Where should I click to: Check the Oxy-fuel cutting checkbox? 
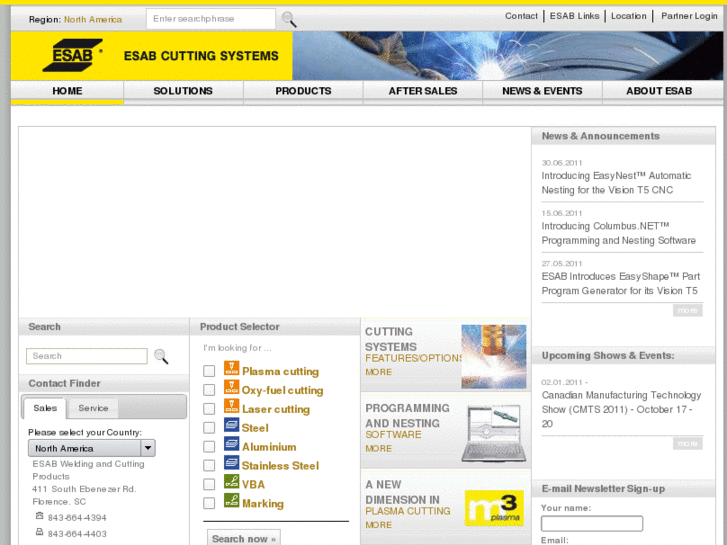pyautogui.click(x=209, y=390)
